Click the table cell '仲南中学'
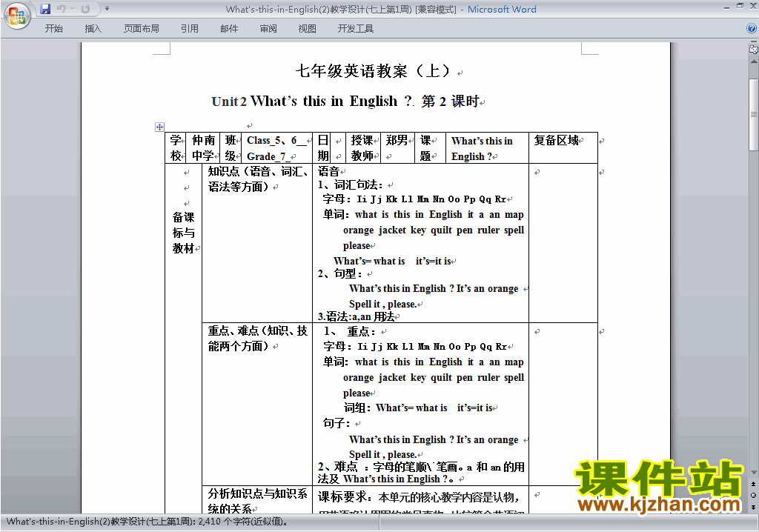This screenshot has height=532, width=759. tap(203, 147)
